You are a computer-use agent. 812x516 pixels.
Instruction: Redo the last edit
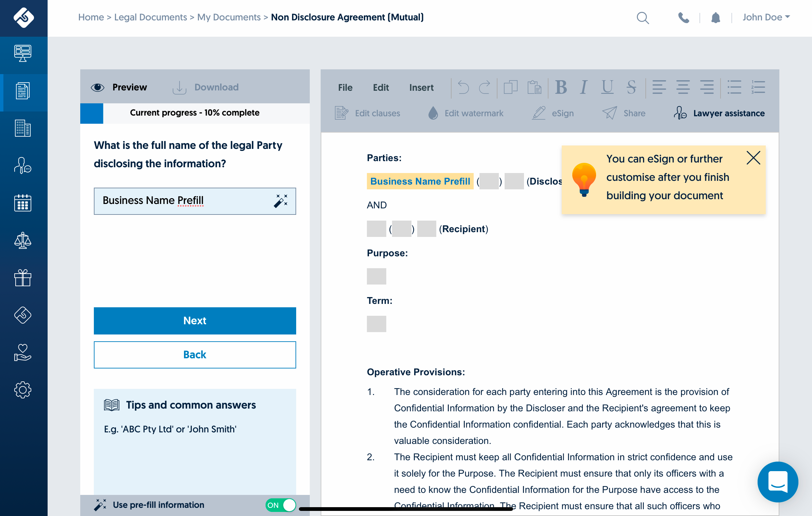coord(485,87)
